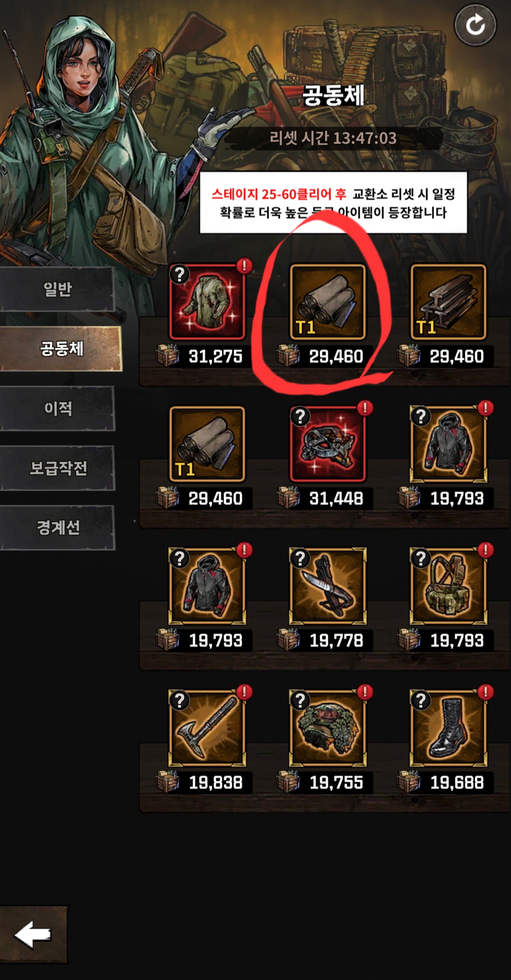
Task: Choose the camouflage helmet item
Action: click(328, 728)
